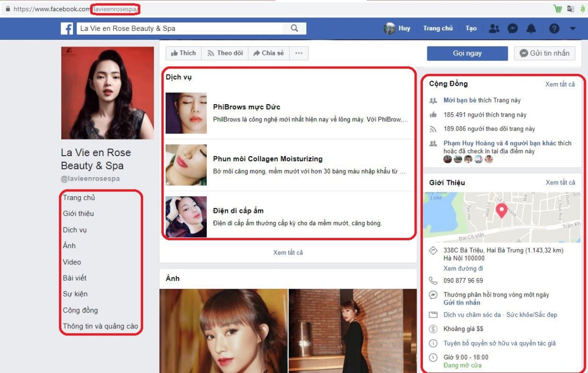Screen dimensions: 588x373
Task: Click the Gửi tin nhắn button beside Gọi ngay
Action: click(x=545, y=53)
